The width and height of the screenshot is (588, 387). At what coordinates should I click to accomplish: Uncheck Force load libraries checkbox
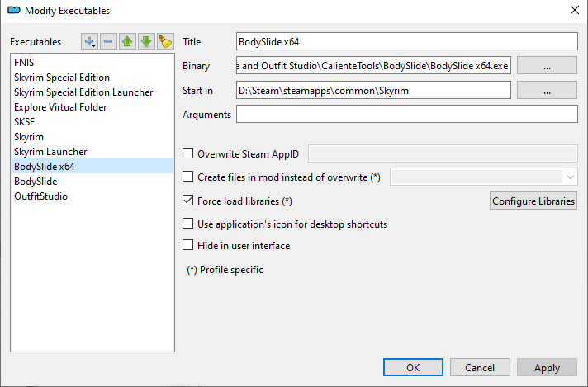[187, 201]
